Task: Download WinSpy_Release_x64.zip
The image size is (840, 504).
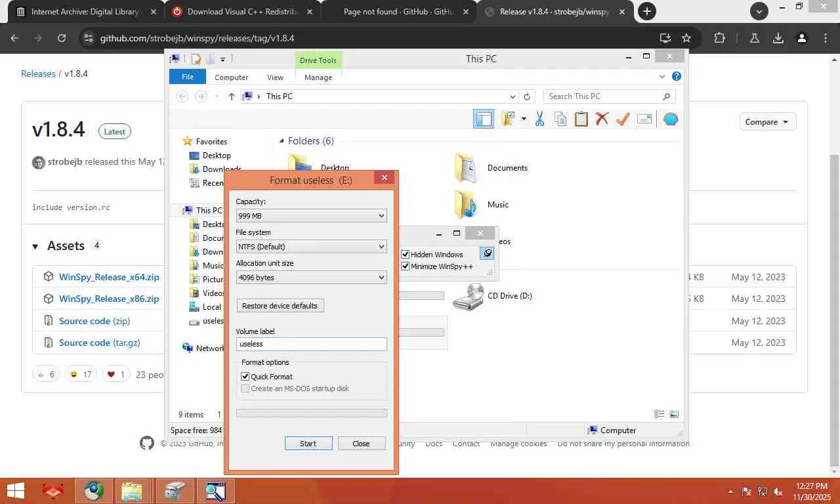Action: click(x=109, y=277)
